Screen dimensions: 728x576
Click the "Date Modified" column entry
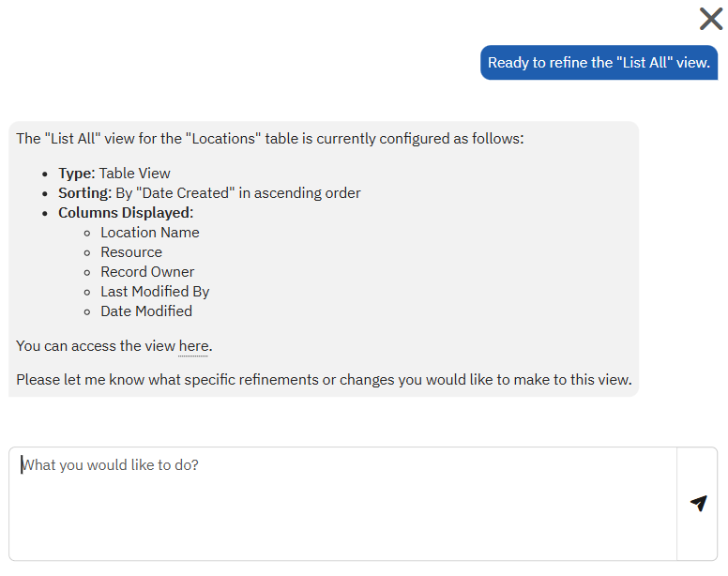146,311
